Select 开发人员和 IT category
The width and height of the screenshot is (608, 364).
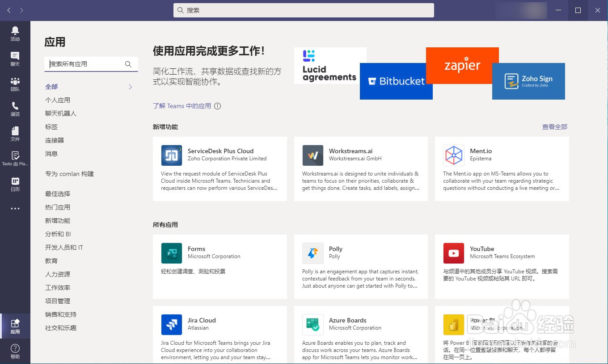coord(64,247)
